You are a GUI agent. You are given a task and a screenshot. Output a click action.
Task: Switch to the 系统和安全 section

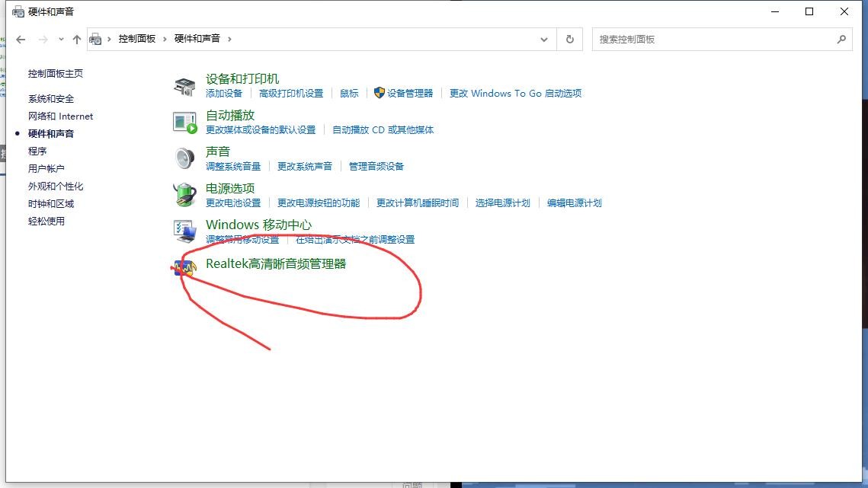(x=50, y=98)
